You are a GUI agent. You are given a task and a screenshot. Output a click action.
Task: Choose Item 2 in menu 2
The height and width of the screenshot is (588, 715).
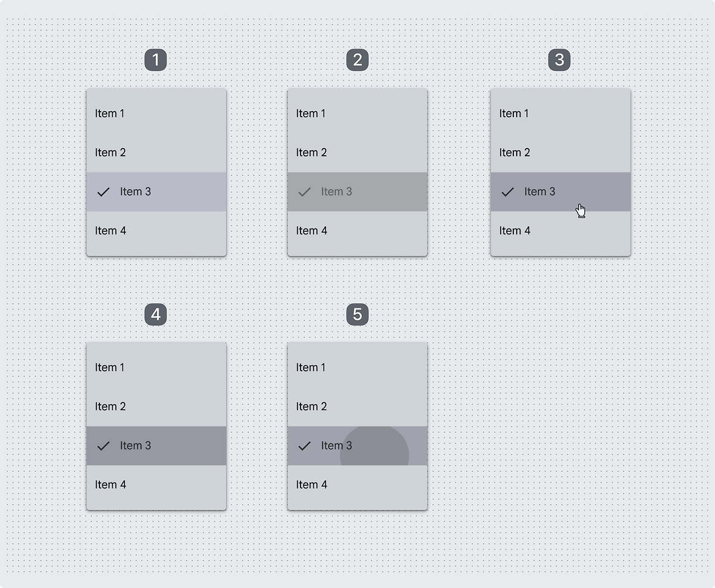click(357, 152)
